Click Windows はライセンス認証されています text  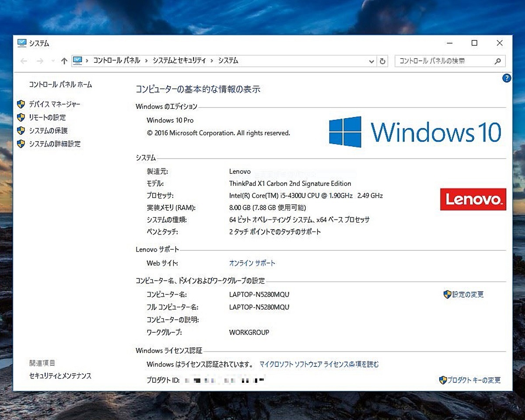point(200,364)
